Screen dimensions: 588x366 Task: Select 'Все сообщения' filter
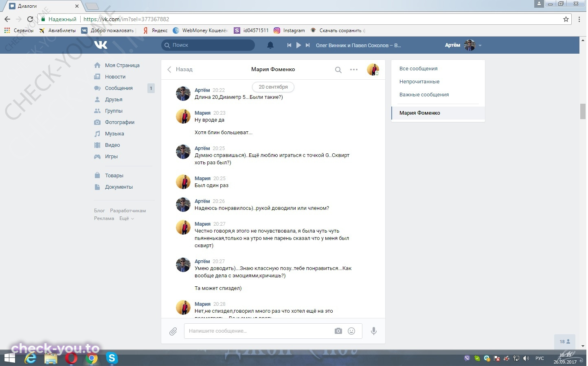pos(419,69)
